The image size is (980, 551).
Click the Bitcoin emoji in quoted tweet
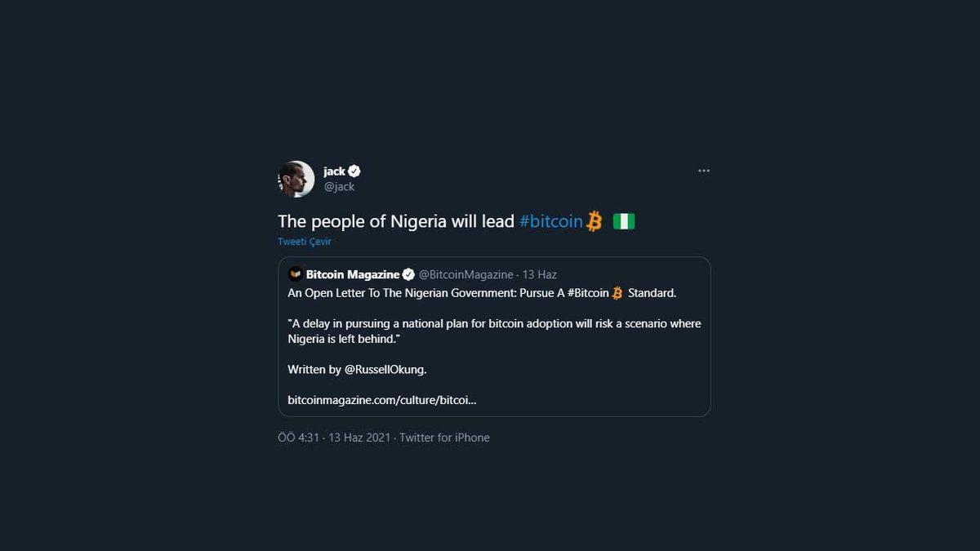[617, 292]
